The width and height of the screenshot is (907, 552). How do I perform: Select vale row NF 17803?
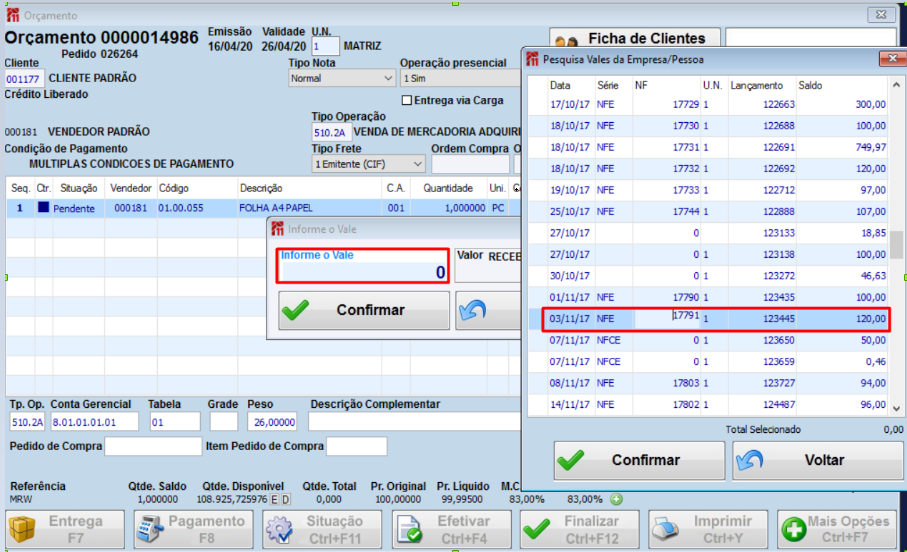click(x=709, y=383)
